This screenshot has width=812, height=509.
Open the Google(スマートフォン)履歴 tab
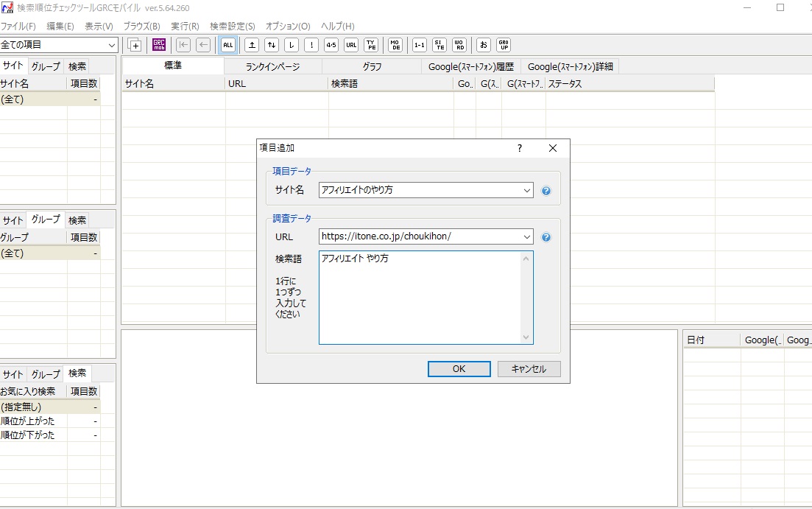point(470,66)
